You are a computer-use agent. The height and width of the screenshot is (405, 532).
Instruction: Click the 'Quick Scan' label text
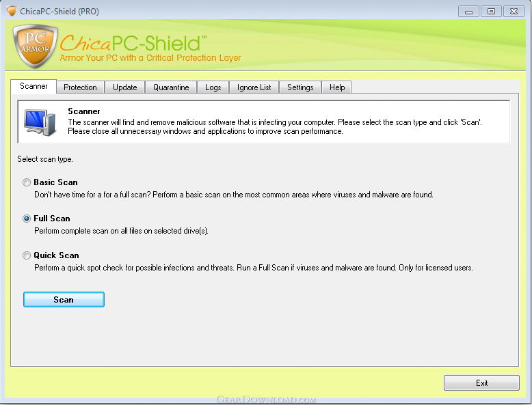[x=56, y=255]
